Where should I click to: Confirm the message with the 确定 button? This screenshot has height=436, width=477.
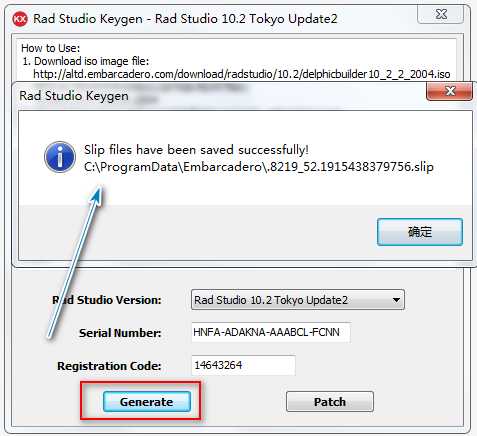coord(420,232)
